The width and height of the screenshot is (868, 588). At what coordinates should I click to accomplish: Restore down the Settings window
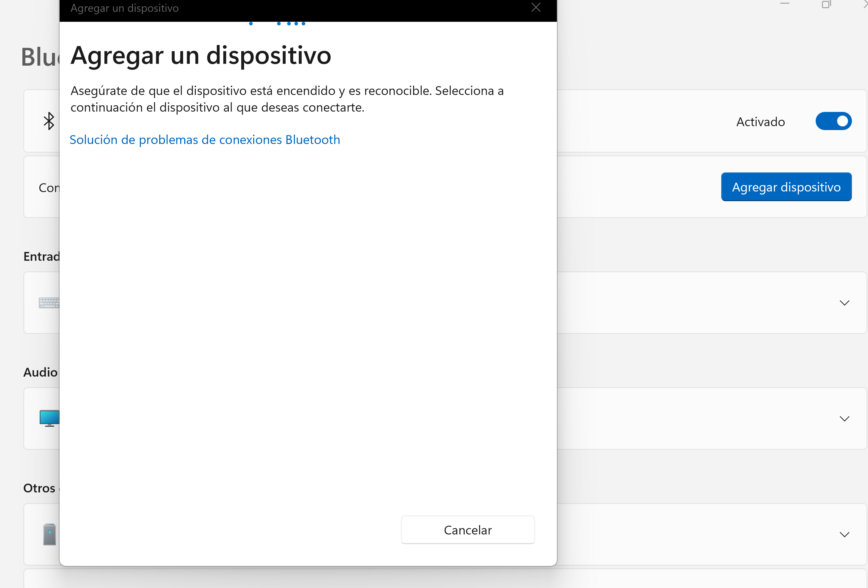[826, 4]
